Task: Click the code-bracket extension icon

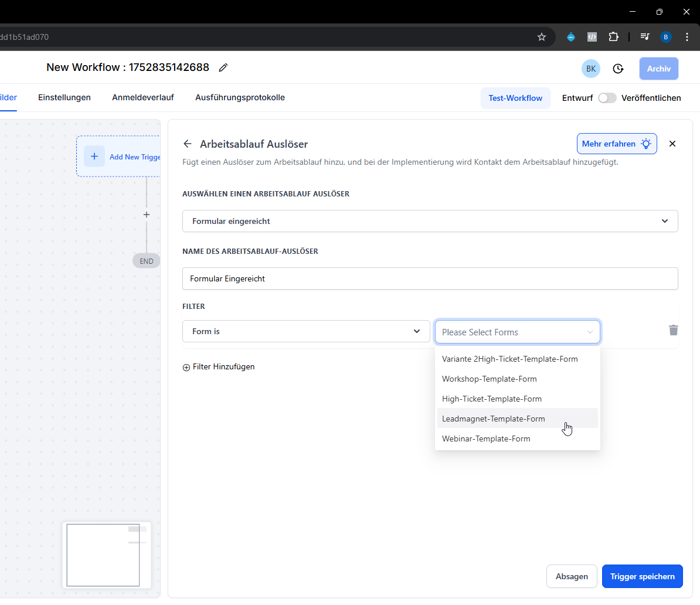Action: [x=592, y=37]
